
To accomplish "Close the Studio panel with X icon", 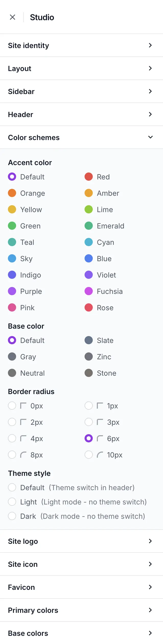I will pyautogui.click(x=13, y=17).
